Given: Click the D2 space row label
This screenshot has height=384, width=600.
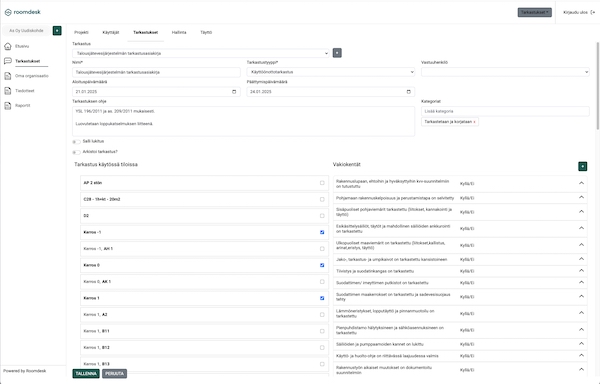Looking at the screenshot, I should [x=86, y=216].
